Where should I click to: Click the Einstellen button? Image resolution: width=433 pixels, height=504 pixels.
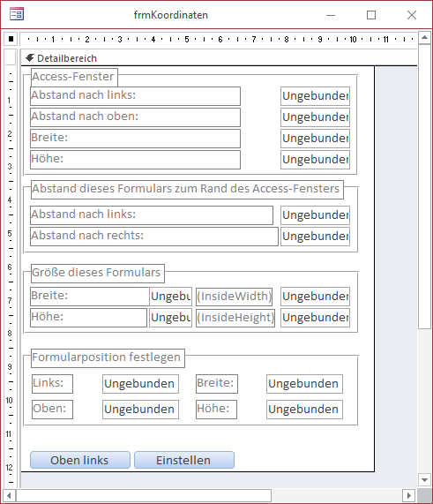pyautogui.click(x=184, y=460)
